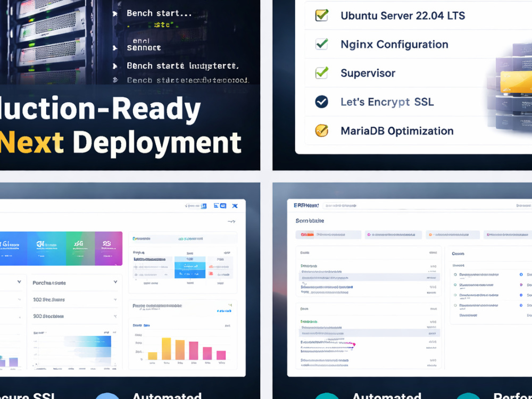Select the filter chip with pink dot
This screenshot has width=532, height=399.
(393, 235)
